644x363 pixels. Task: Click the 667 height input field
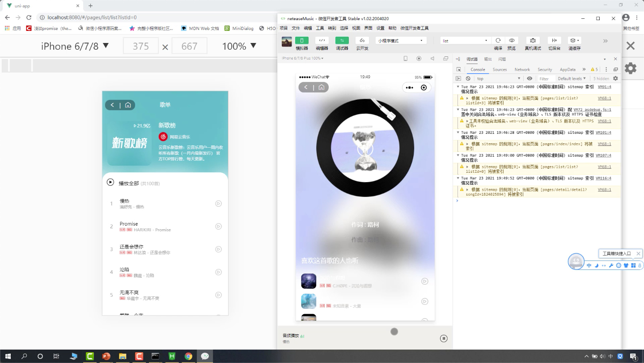click(x=190, y=46)
